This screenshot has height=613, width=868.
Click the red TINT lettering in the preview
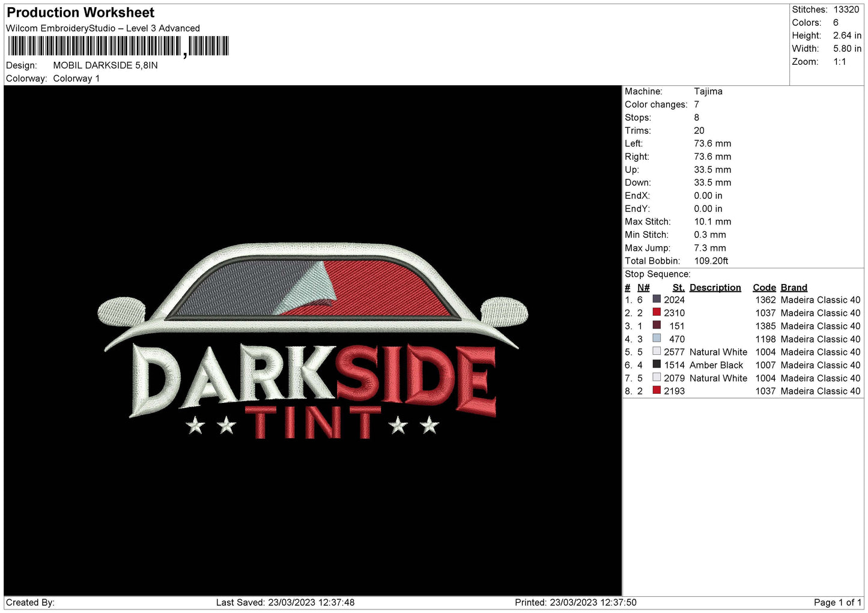pyautogui.click(x=313, y=423)
